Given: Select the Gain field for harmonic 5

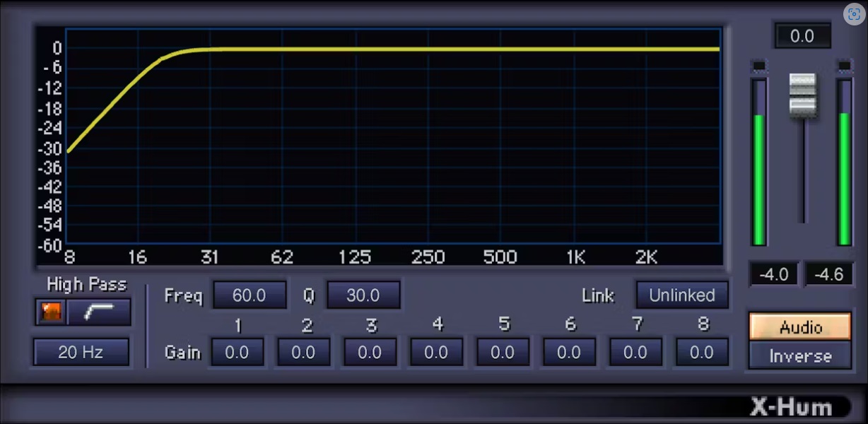Looking at the screenshot, I should tap(503, 352).
